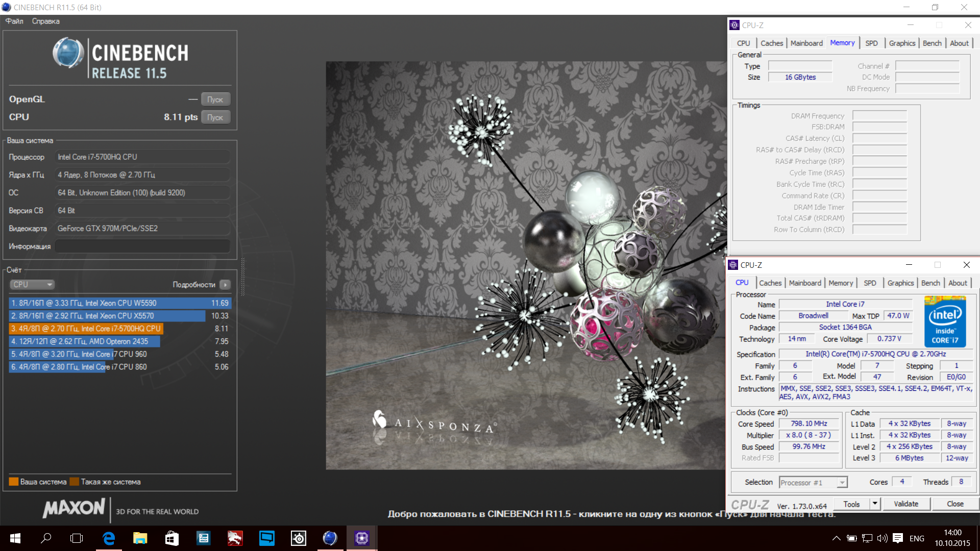Switch to Cinebench taskbar icon

[x=330, y=538]
